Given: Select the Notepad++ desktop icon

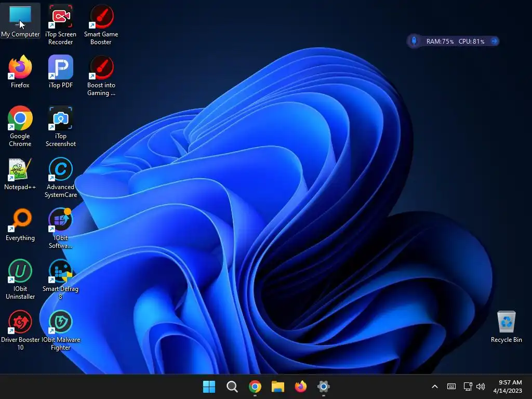Looking at the screenshot, I should coord(20,174).
